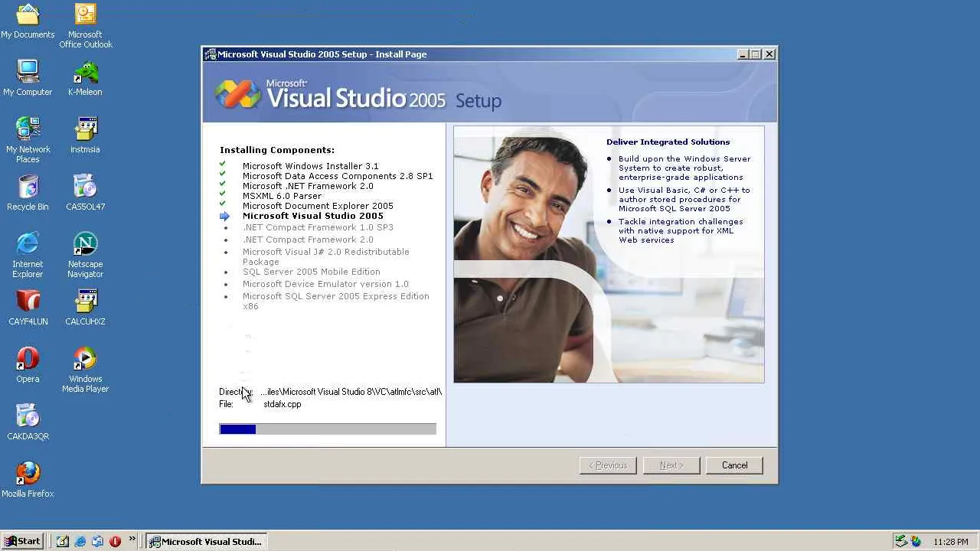Click the 'Deliver Integrated Solutions' heading
The height and width of the screenshot is (551, 980).
coord(668,142)
